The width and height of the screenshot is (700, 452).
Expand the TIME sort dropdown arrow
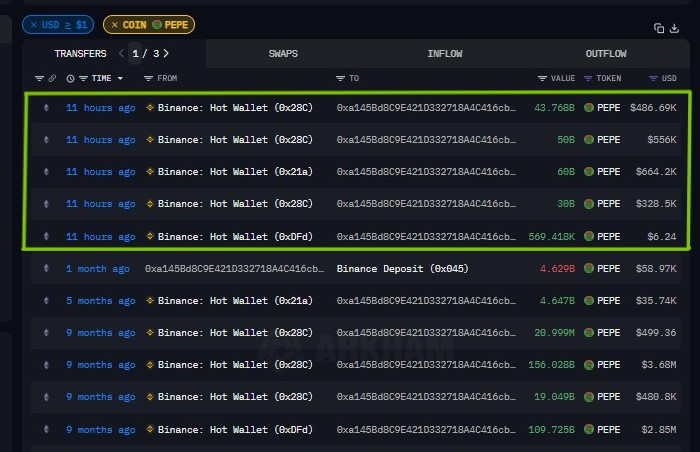pos(120,78)
